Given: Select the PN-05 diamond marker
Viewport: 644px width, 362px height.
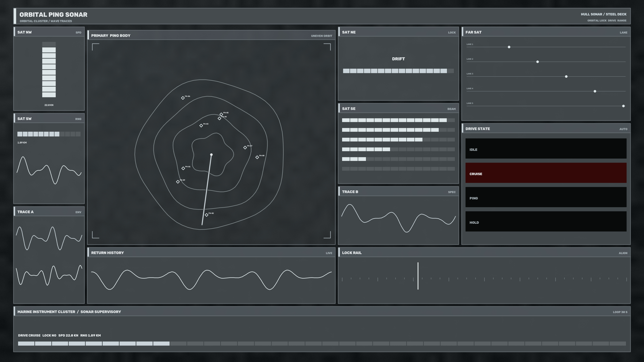Looking at the screenshot, I should pyautogui.click(x=221, y=114).
